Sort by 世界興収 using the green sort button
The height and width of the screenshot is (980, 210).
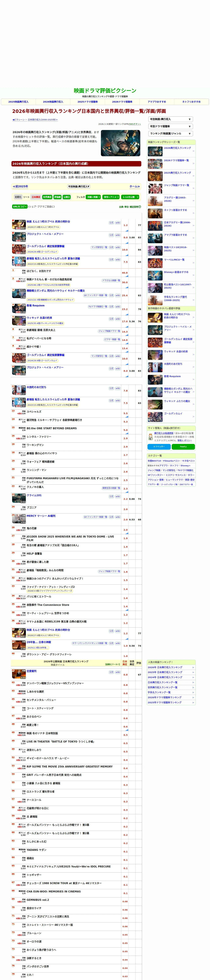47,197
